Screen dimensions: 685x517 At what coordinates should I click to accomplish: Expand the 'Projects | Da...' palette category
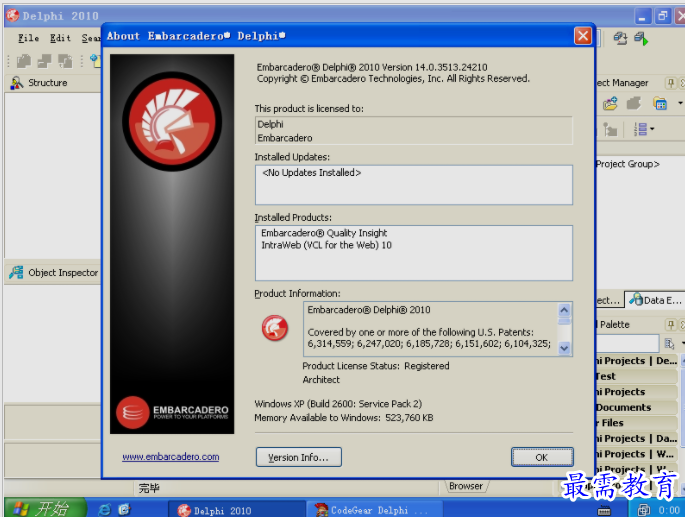637,438
